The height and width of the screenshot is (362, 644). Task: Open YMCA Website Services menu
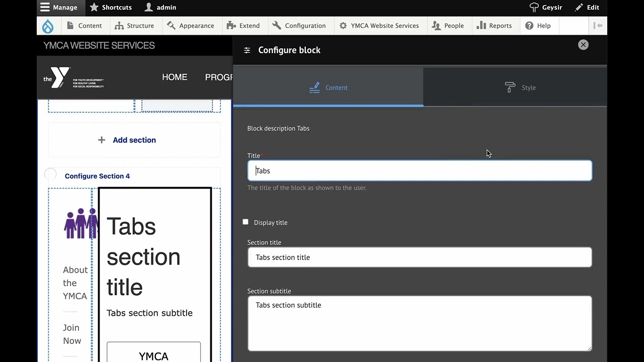pyautogui.click(x=379, y=26)
